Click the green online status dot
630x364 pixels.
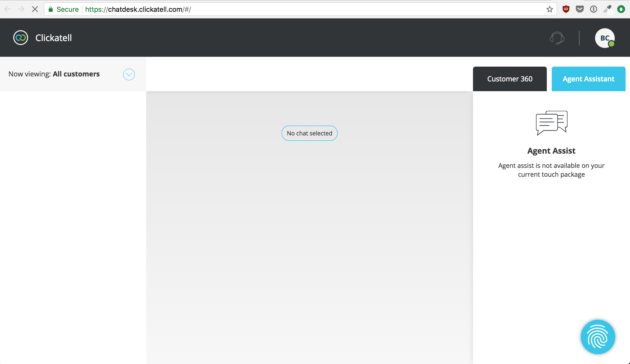tap(611, 44)
